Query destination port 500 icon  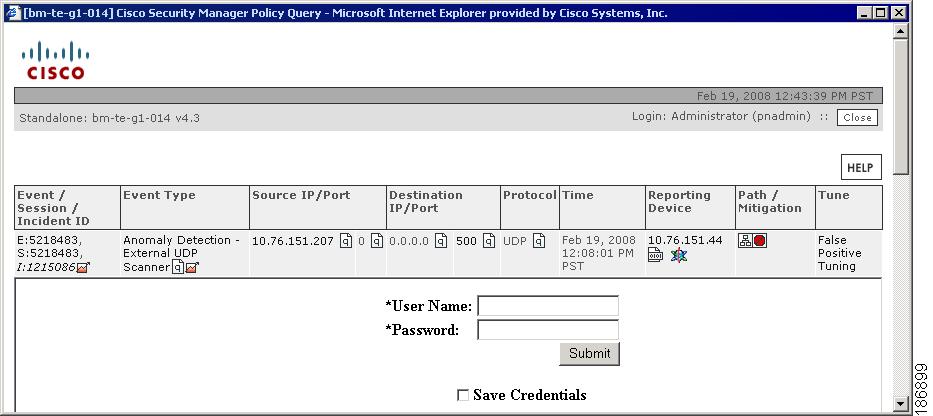click(489, 241)
